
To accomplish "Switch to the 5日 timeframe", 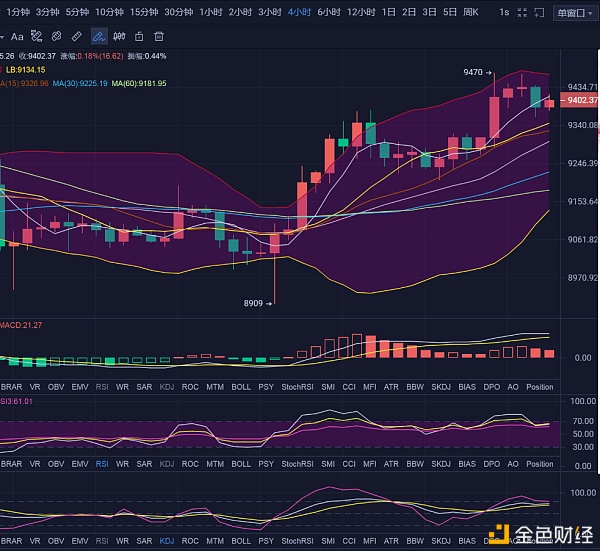I will 450,12.
